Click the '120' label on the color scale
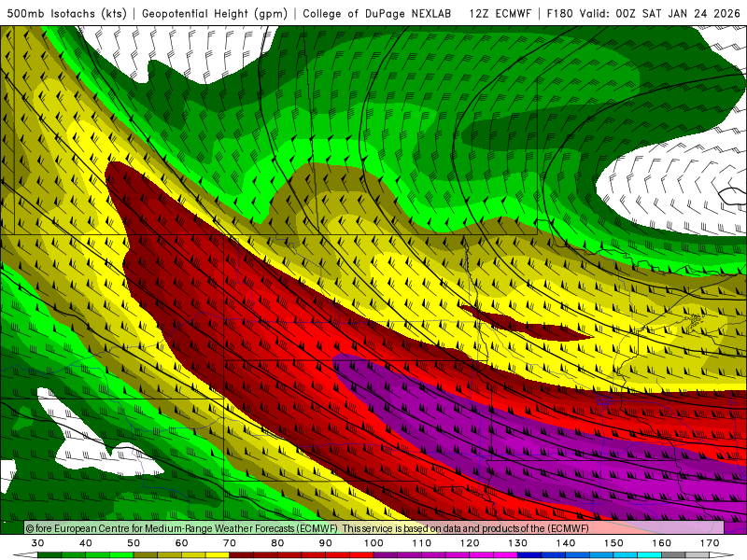This screenshot has height=560, width=747. click(x=470, y=543)
